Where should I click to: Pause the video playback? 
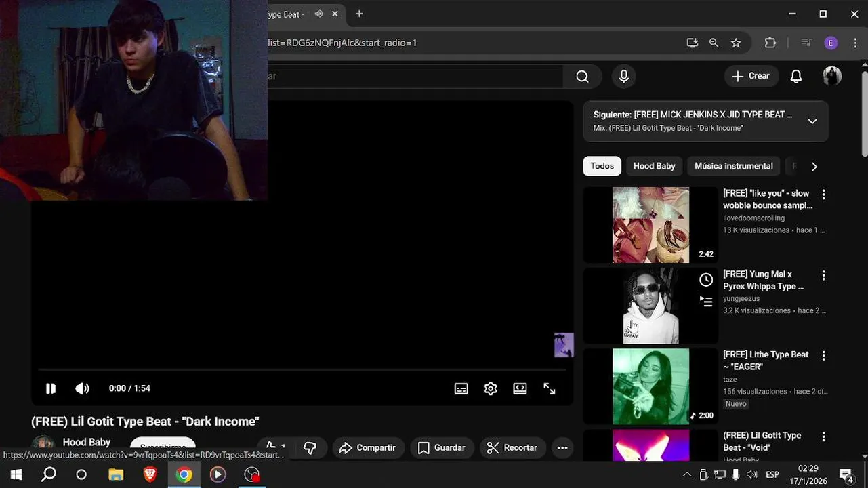click(51, 388)
